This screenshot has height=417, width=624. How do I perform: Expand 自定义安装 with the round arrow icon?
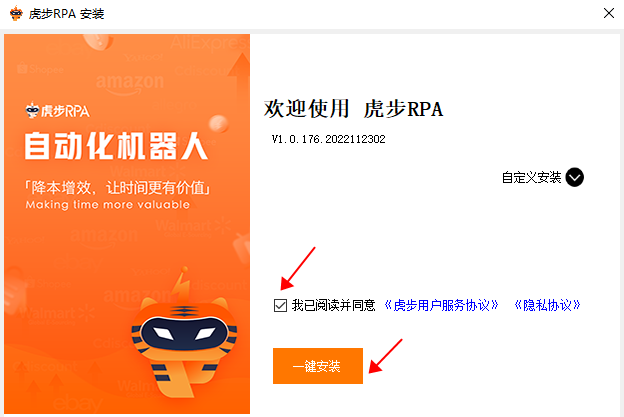click(x=575, y=177)
